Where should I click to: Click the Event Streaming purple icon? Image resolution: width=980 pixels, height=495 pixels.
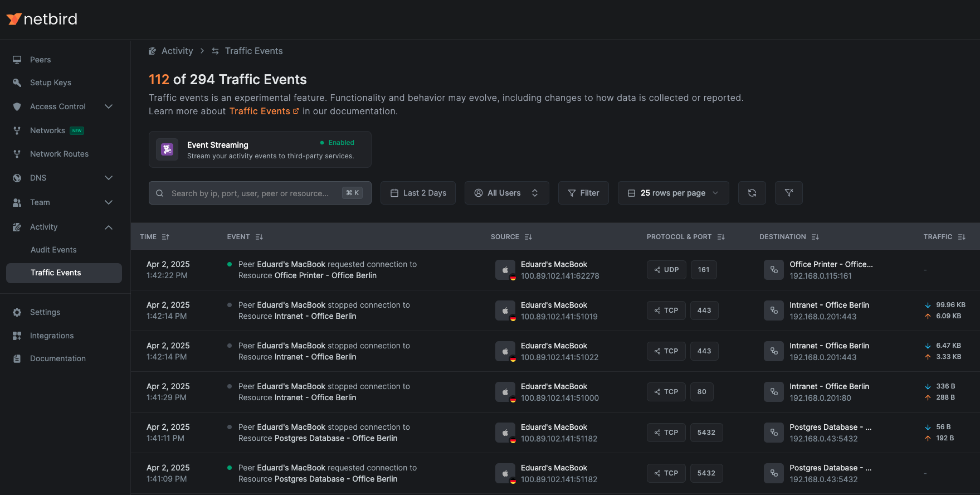coord(167,149)
